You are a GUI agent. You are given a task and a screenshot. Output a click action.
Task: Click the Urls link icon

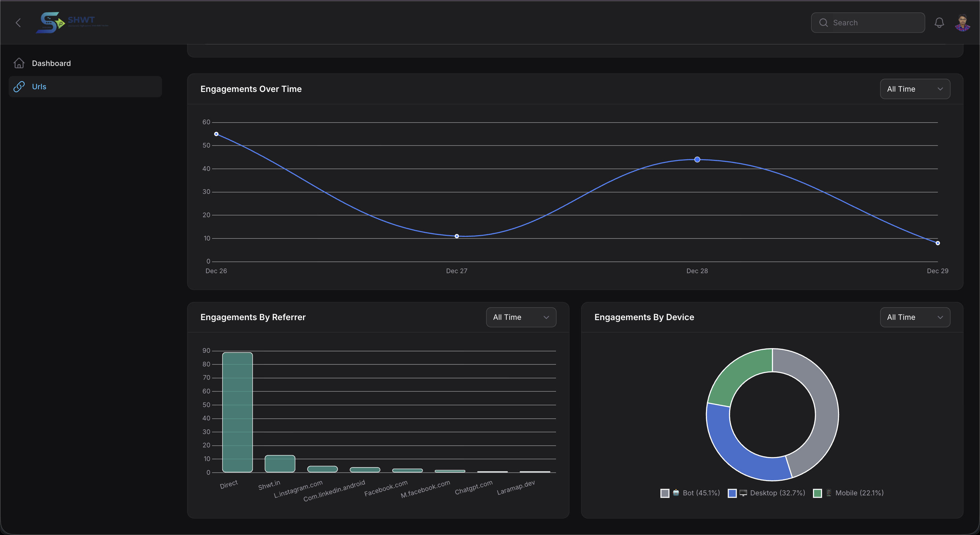[19, 87]
